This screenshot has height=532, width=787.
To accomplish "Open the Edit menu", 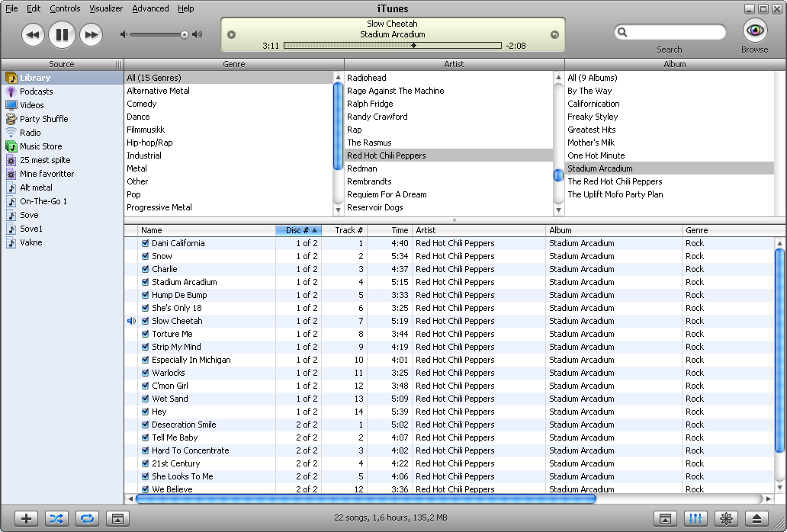I will pyautogui.click(x=34, y=8).
